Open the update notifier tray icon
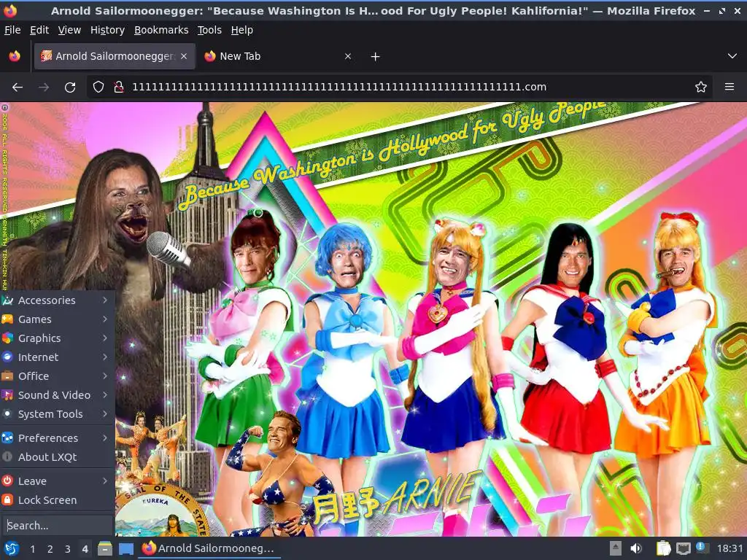 (x=702, y=548)
